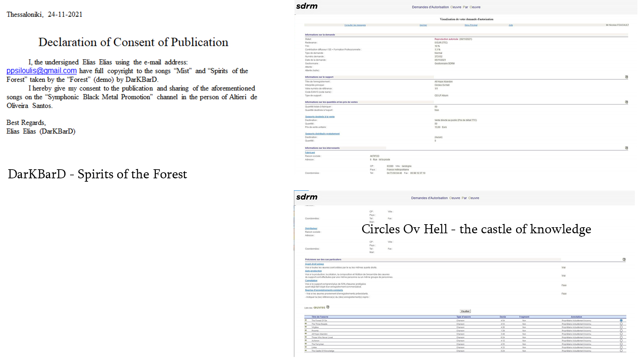Screen dimensions: 644x362
Task: Click arrow icon for Acheron
Action: click(306, 341)
